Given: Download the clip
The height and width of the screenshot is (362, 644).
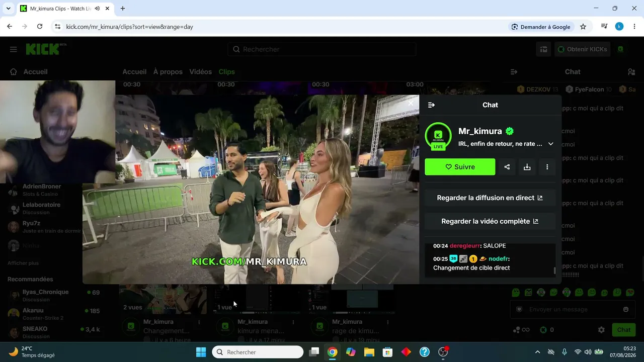Looking at the screenshot, I should pyautogui.click(x=527, y=167).
